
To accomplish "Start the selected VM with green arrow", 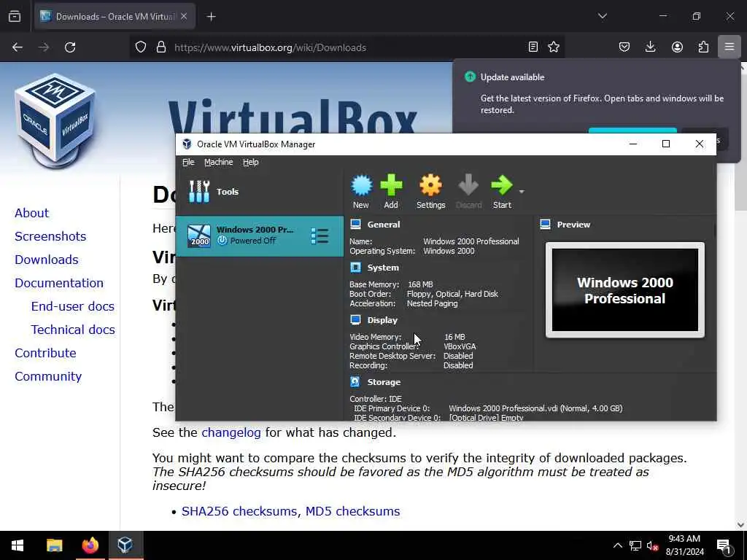I will tap(502, 185).
